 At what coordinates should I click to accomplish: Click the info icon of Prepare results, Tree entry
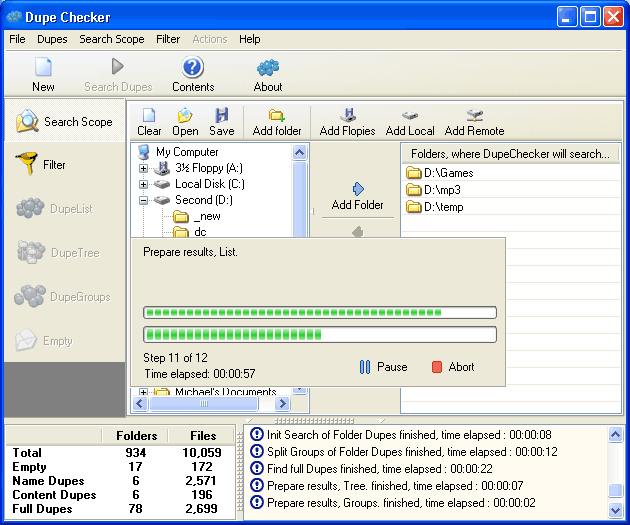[257, 485]
